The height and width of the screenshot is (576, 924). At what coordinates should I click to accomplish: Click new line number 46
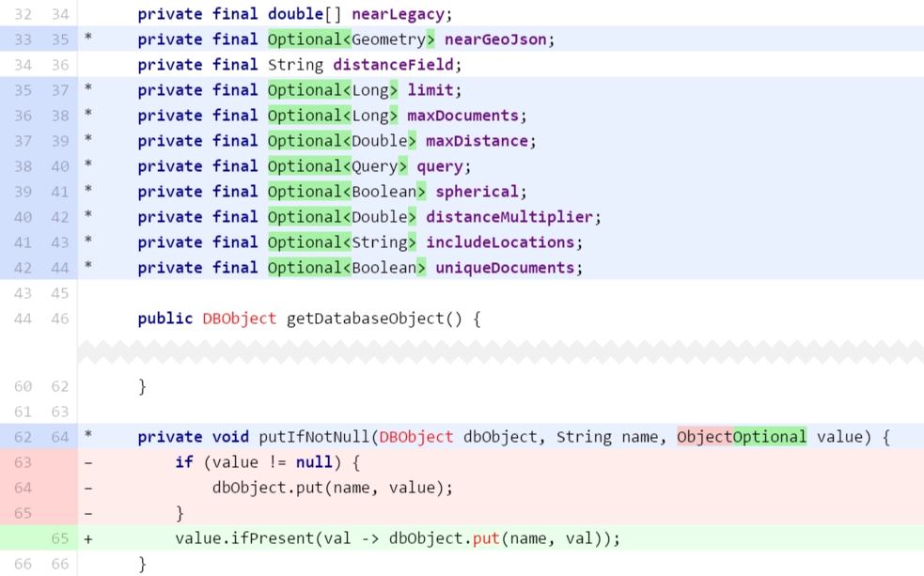click(59, 319)
